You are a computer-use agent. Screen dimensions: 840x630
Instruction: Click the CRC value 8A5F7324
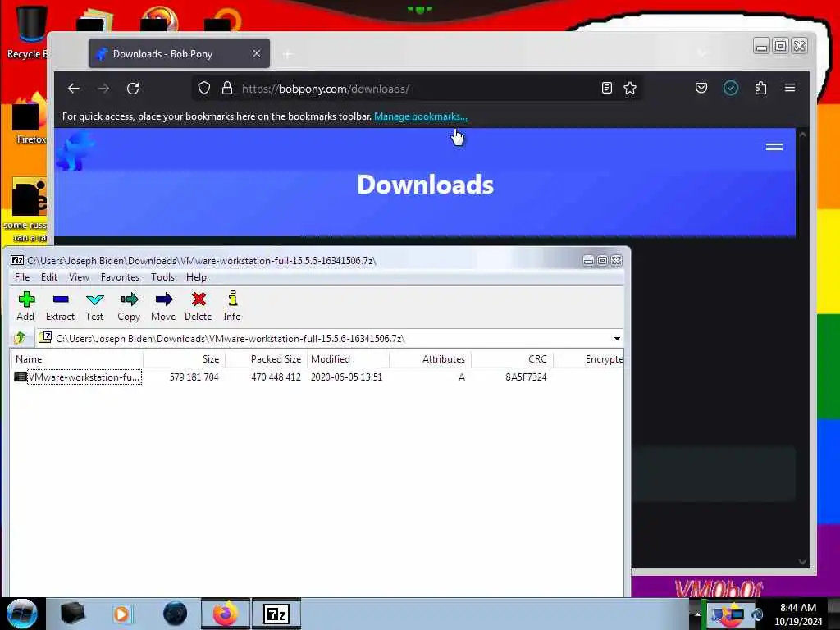(526, 377)
